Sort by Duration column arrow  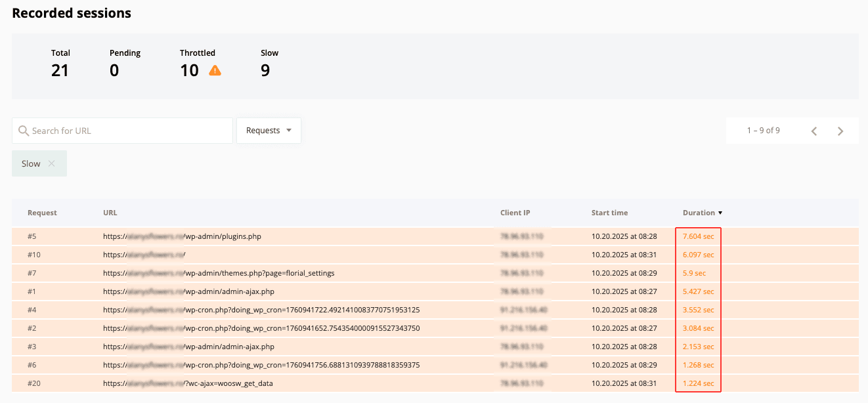pos(720,213)
